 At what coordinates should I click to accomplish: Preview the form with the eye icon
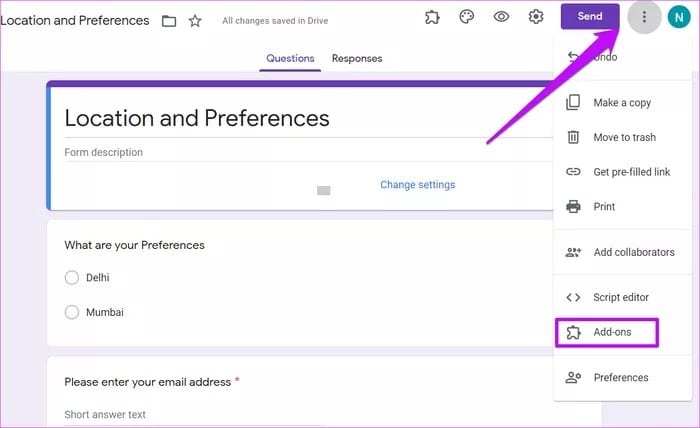pos(501,17)
